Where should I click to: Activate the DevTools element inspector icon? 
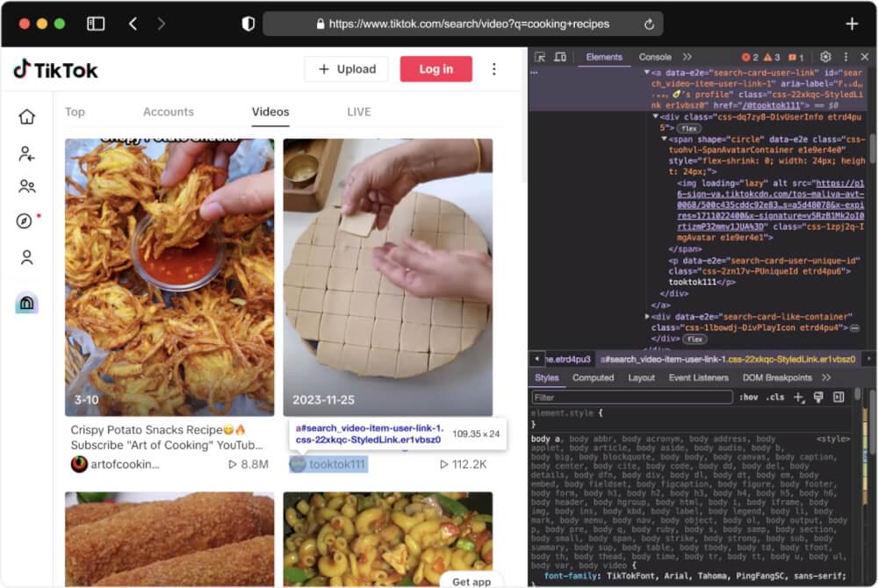coord(540,57)
